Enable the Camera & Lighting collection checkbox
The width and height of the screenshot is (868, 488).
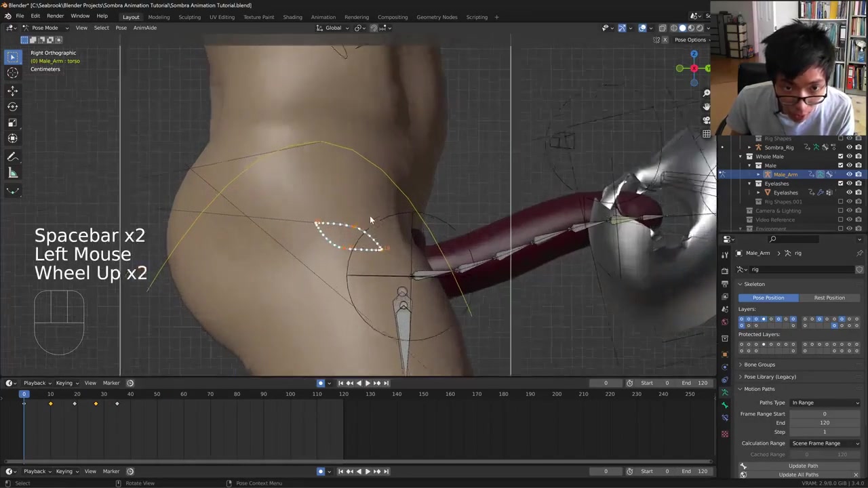click(x=840, y=211)
